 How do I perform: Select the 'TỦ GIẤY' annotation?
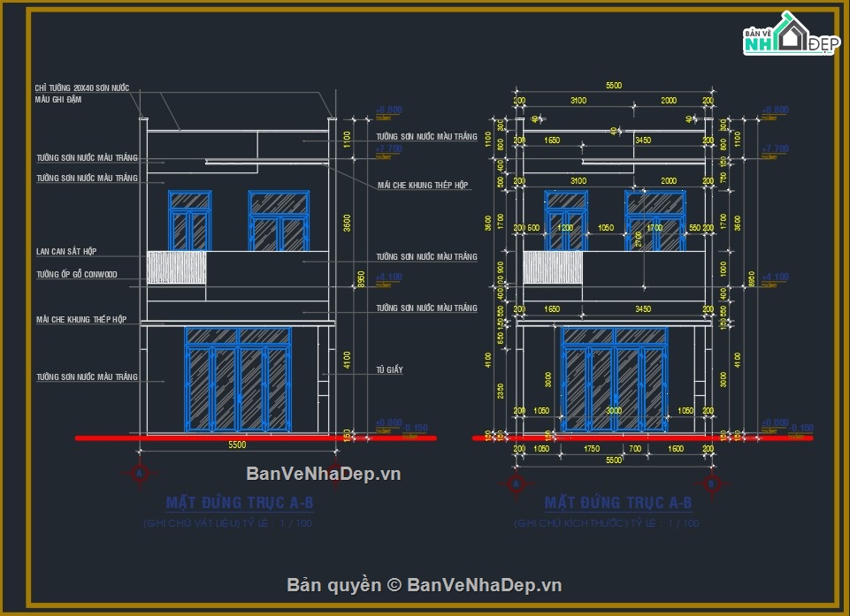coord(390,369)
